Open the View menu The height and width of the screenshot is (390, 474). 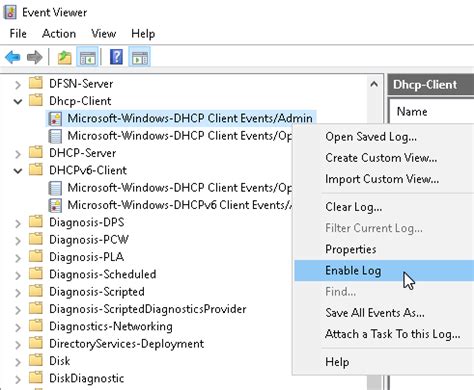tap(104, 34)
